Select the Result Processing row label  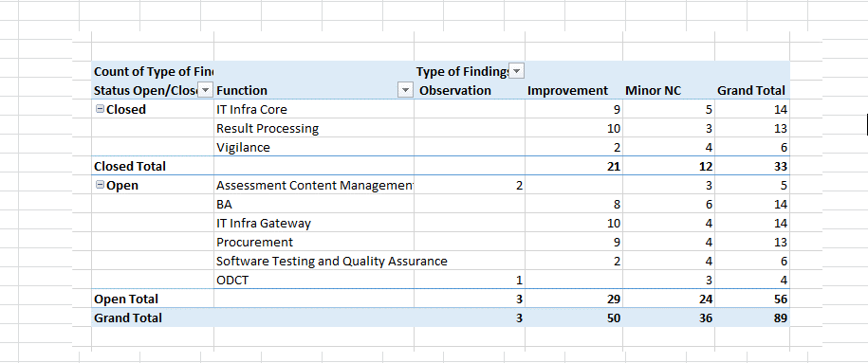[314, 128]
